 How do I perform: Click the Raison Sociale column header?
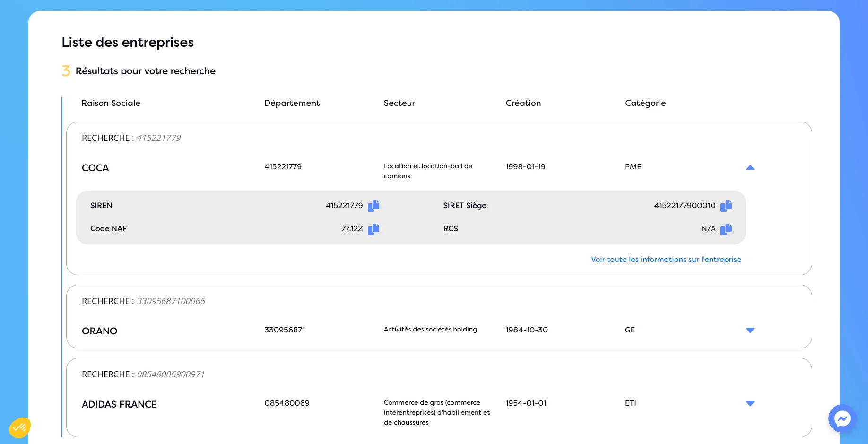click(x=111, y=103)
